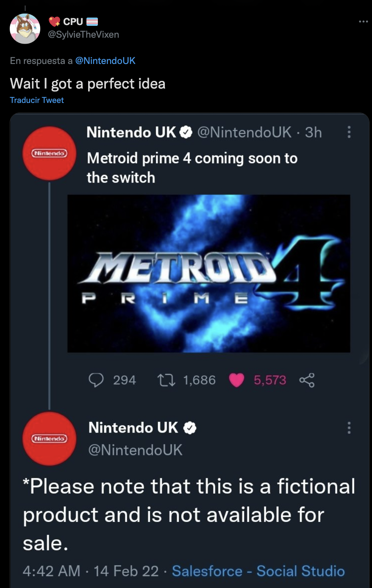Click the @SylvieTheVixen handle
The width and height of the screenshot is (372, 588).
tap(83, 35)
